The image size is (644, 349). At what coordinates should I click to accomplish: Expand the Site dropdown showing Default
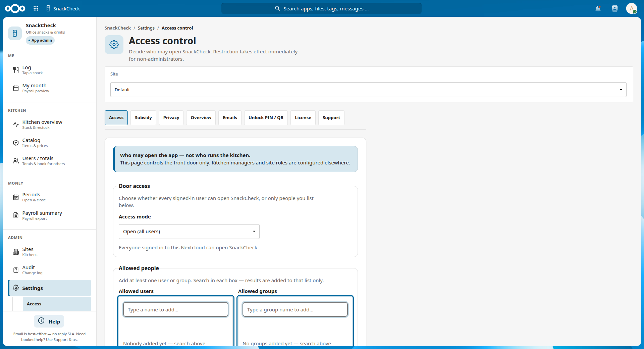(368, 90)
